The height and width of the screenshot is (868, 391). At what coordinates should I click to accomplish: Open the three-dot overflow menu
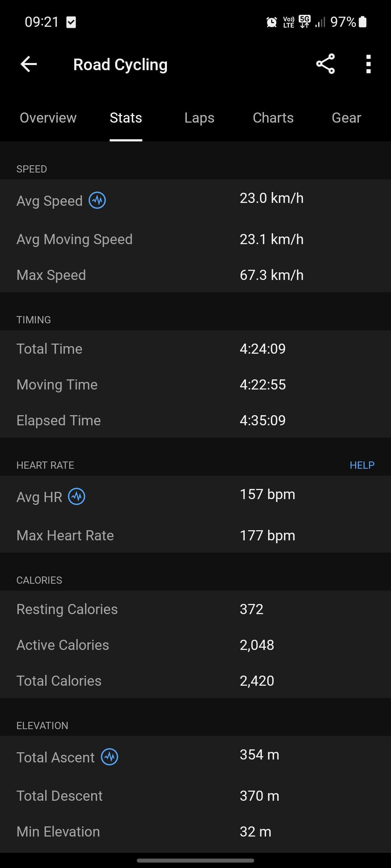pos(368,64)
